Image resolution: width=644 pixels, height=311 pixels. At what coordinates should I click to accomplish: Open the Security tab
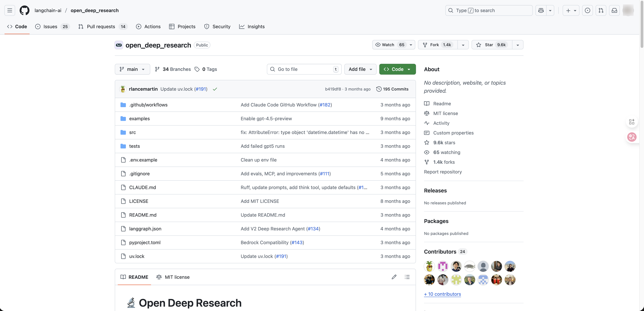217,27
